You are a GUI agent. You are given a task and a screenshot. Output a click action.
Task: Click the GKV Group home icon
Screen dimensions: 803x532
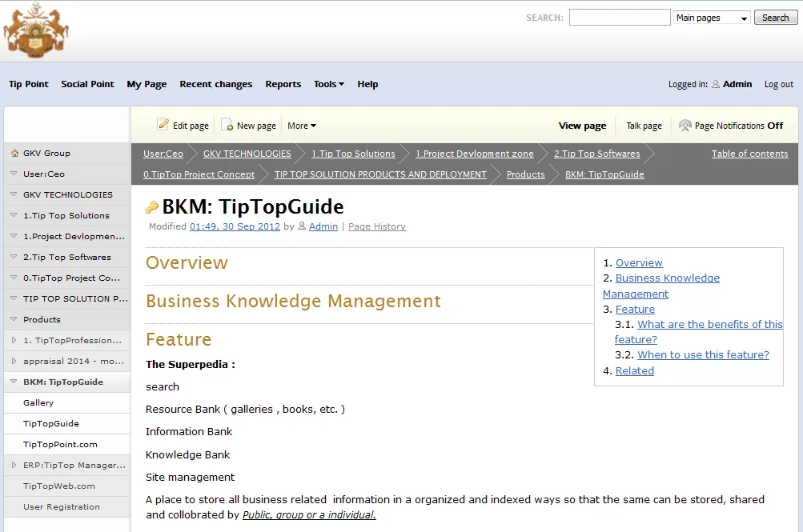click(14, 153)
